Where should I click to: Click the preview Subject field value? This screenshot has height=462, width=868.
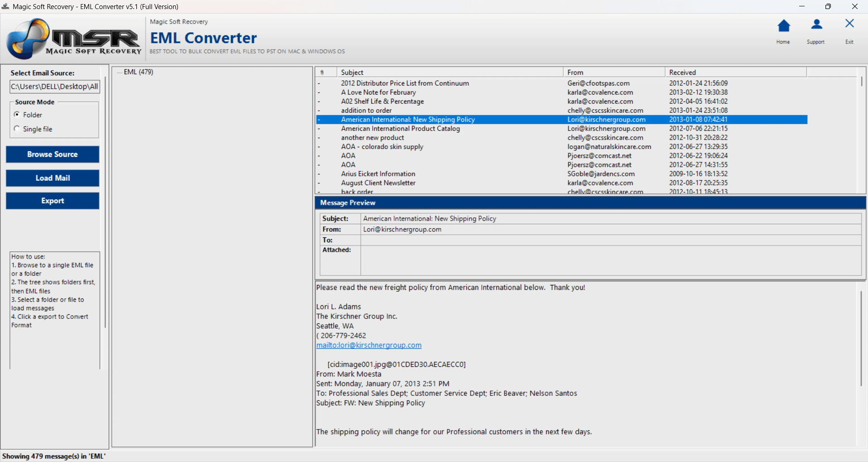tap(611, 218)
